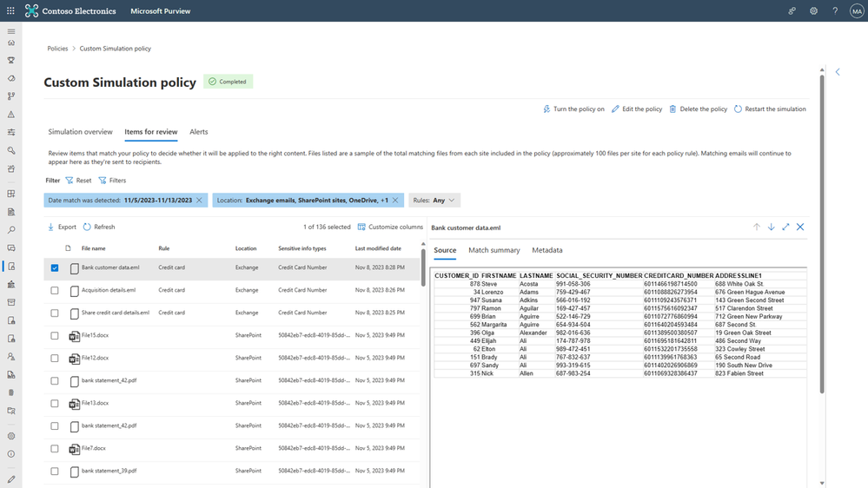Open the branch icon in sidebar
Screen dimensions: 868x488
(11, 96)
